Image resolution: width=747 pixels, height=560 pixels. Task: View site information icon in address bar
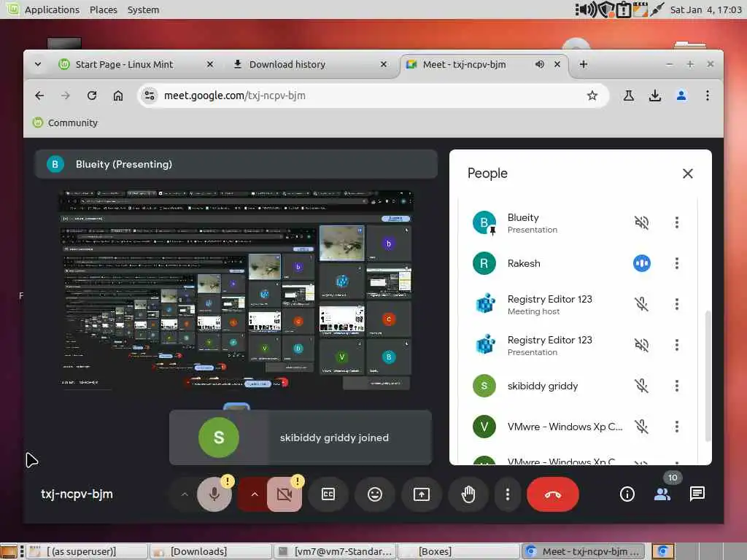(150, 96)
